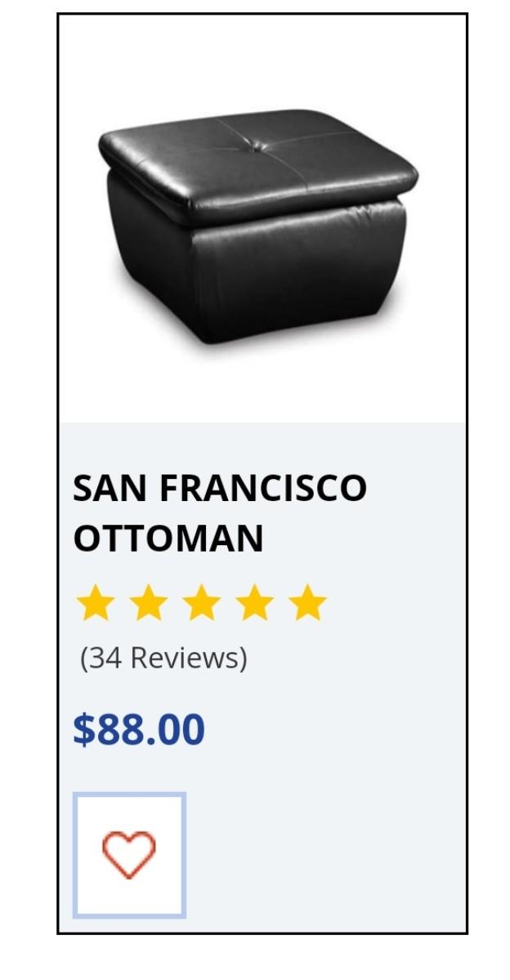Click the tufted button on the ottoman cushion
This screenshot has width=510, height=980.
point(262,147)
